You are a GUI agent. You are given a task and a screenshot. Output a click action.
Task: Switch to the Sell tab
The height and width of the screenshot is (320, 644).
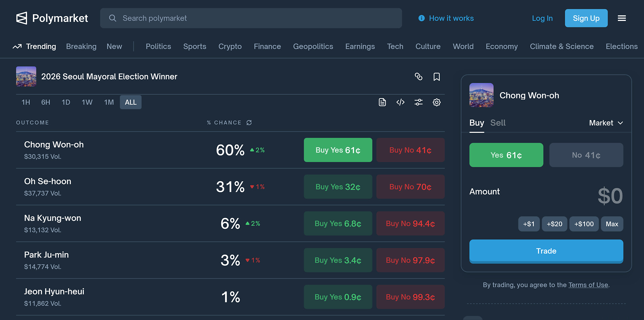tap(498, 123)
